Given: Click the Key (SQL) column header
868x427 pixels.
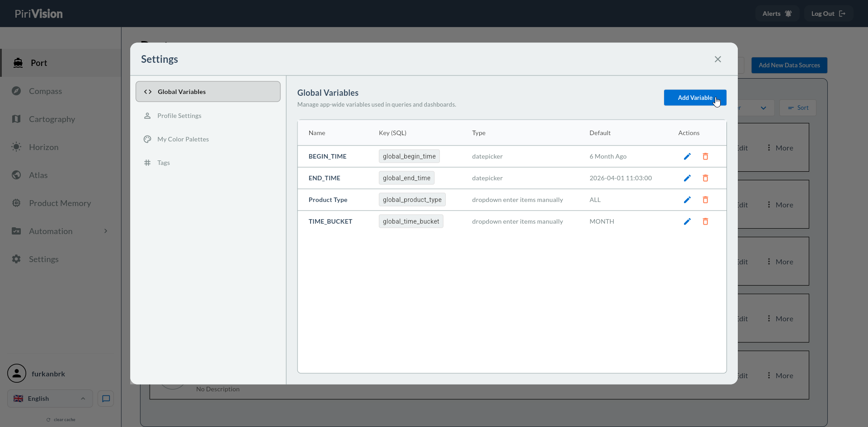Looking at the screenshot, I should pyautogui.click(x=392, y=133).
